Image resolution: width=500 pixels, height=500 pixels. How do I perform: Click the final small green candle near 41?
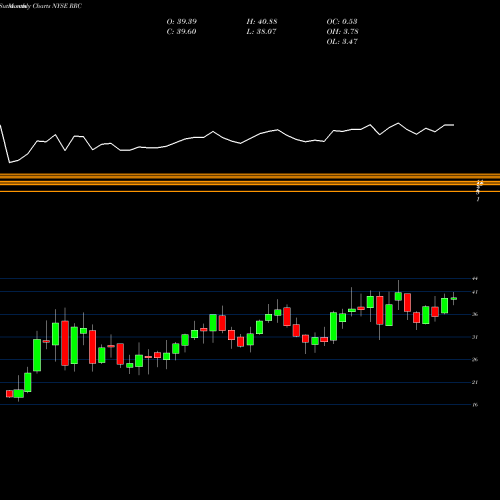coord(454,299)
